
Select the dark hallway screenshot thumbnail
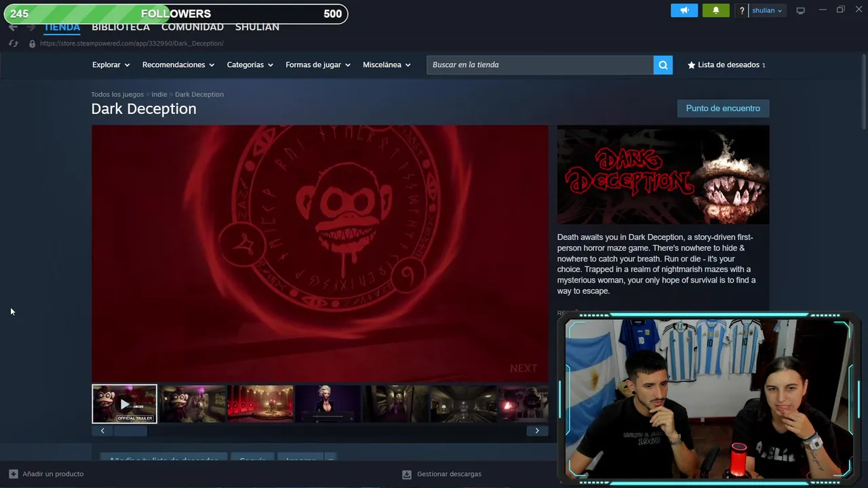(396, 404)
